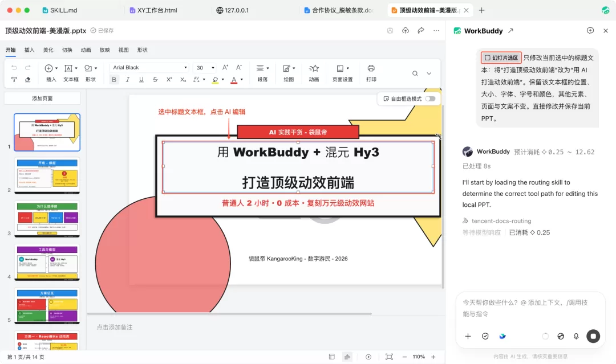The width and height of the screenshot is (616, 364).
Task: Zoom in with the plus button
Action: click(433, 357)
